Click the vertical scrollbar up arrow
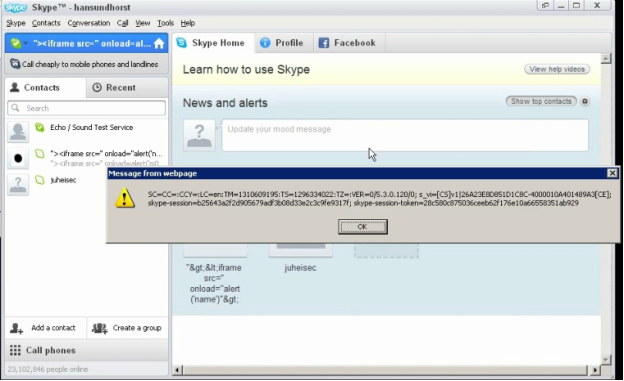The height and width of the screenshot is (381, 624). click(606, 59)
